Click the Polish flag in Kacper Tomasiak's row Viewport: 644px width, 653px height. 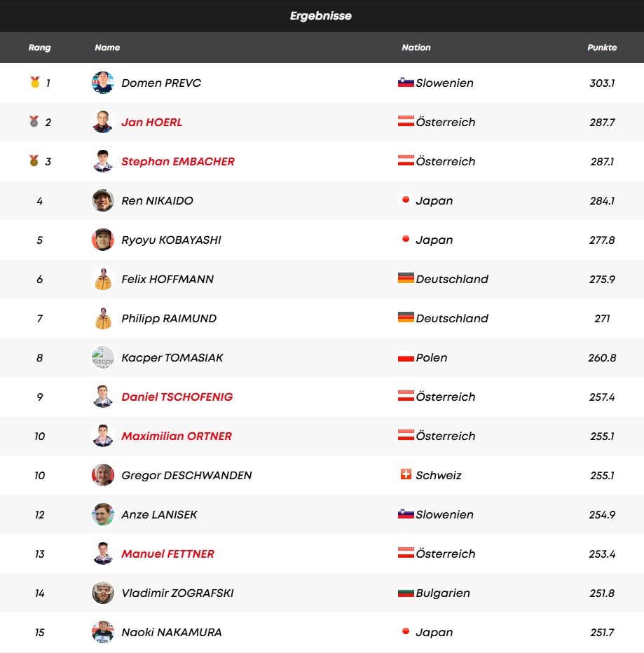(x=406, y=357)
